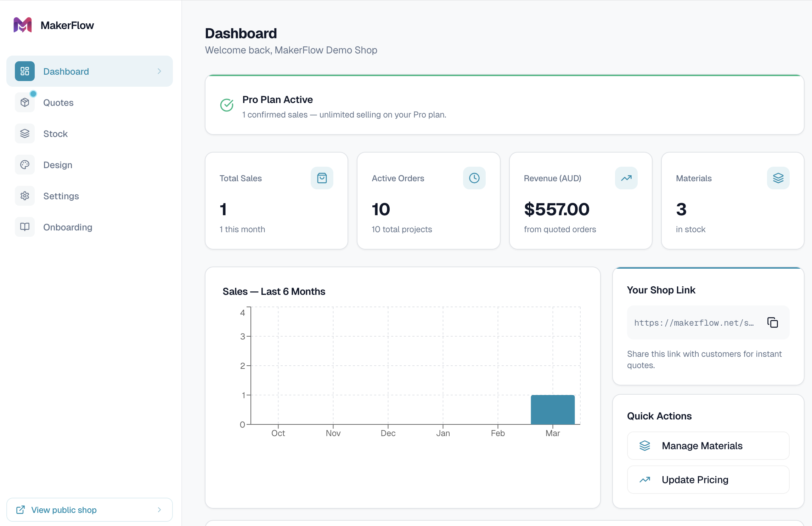The image size is (812, 526).
Task: Click the copy icon next to shop link
Action: point(773,322)
